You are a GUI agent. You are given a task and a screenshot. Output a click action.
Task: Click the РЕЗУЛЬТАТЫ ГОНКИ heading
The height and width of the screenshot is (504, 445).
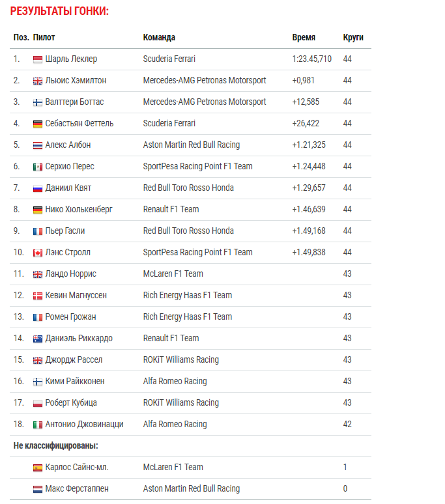click(x=59, y=11)
